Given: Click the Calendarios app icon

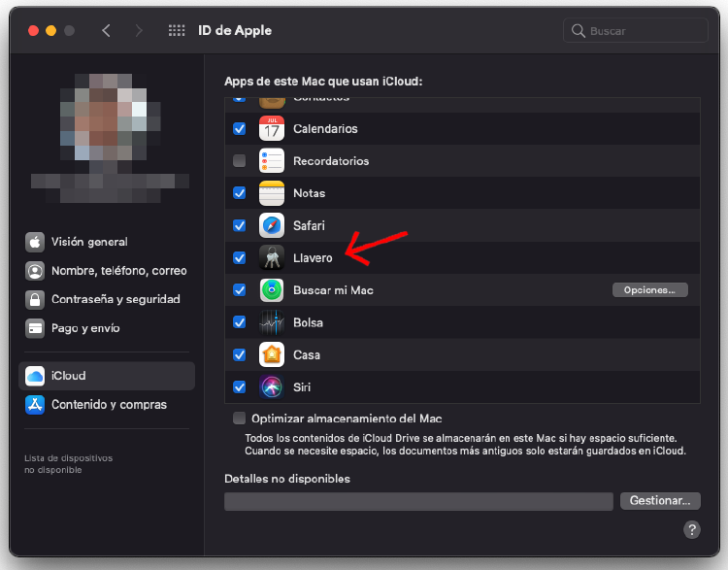Looking at the screenshot, I should [272, 129].
